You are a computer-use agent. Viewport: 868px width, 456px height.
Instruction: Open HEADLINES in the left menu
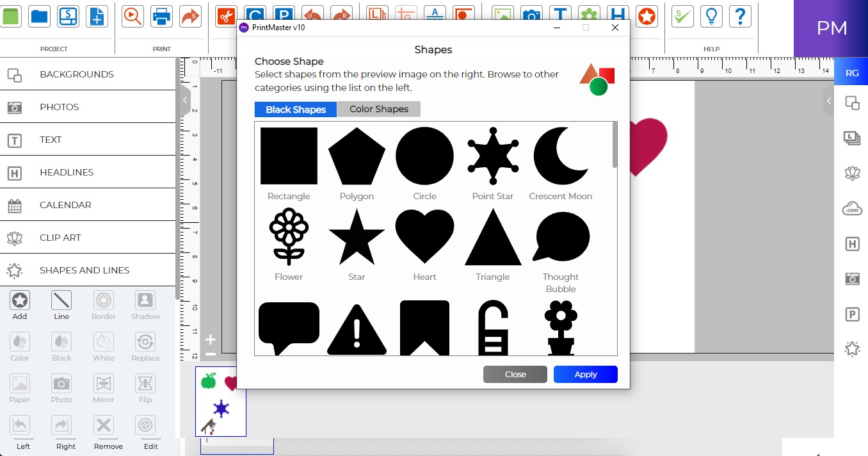pyautogui.click(x=88, y=172)
